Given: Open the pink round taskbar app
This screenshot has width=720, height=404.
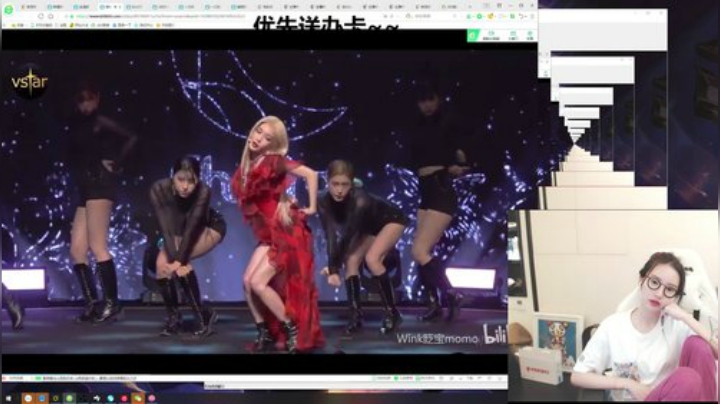Looking at the screenshot, I should coord(152,398).
